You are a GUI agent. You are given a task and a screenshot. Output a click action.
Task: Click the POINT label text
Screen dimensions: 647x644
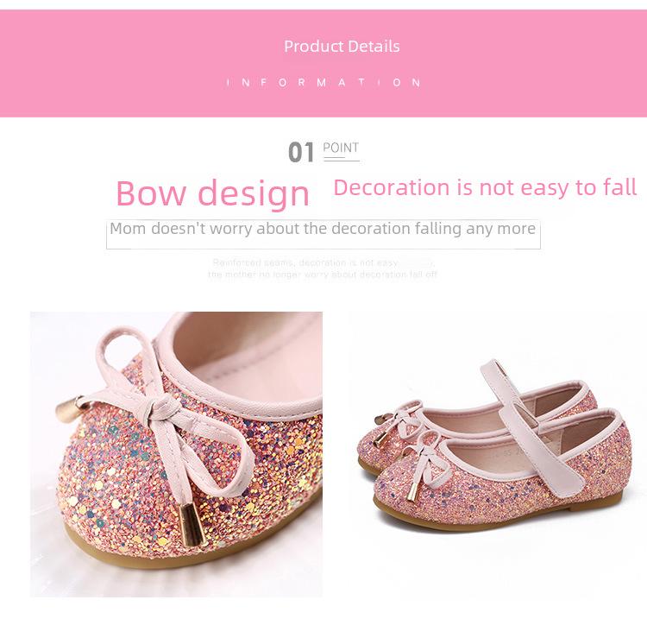[341, 148]
